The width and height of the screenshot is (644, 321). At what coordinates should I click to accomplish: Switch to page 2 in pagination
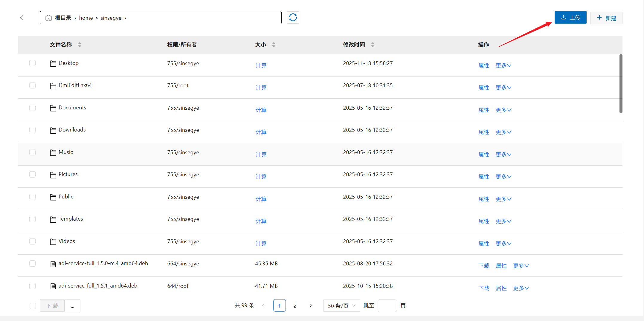pyautogui.click(x=295, y=305)
